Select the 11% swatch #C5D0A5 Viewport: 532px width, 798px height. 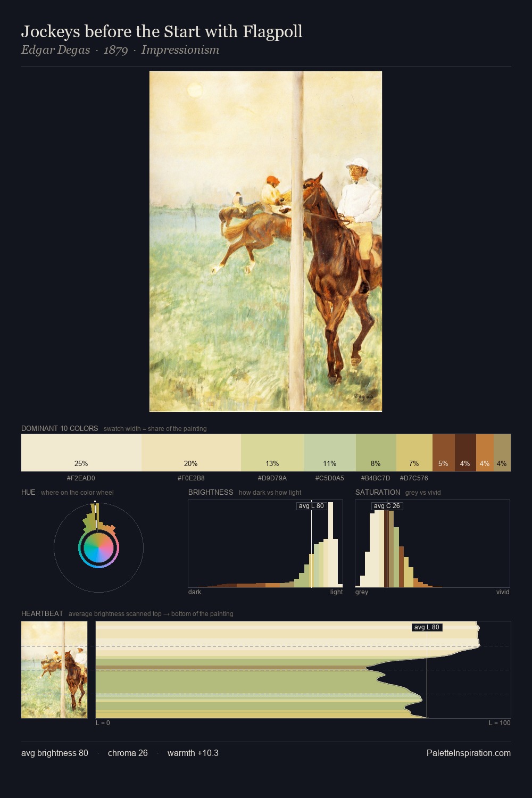coord(330,453)
